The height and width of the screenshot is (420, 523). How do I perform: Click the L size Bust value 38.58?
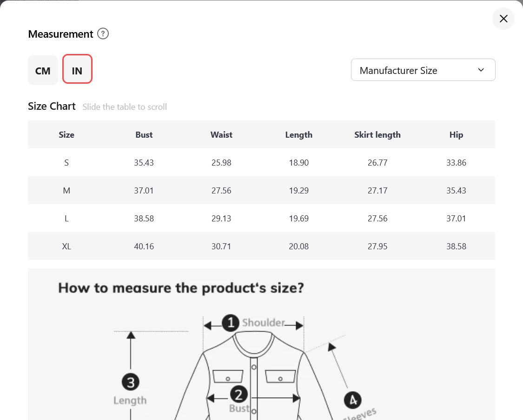point(144,219)
